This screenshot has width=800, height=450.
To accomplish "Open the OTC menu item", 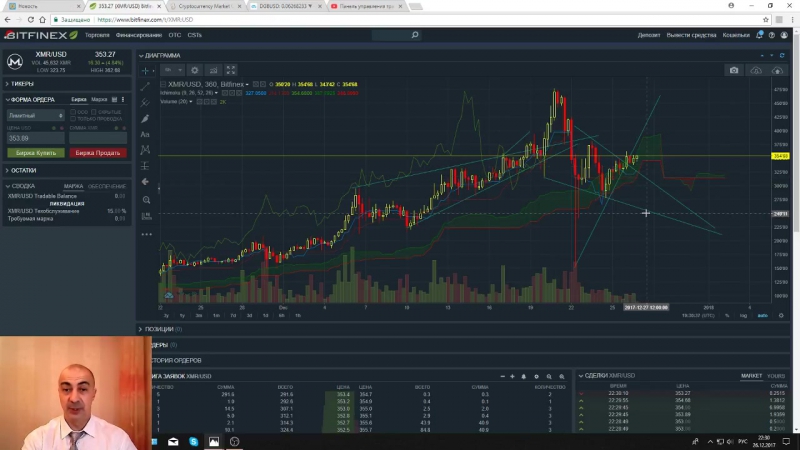I will click(x=174, y=35).
